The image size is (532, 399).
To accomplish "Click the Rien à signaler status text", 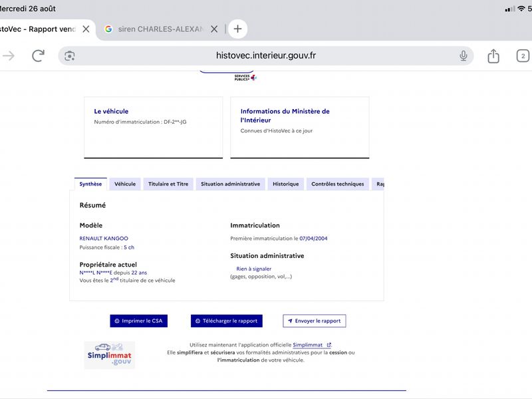I will (254, 269).
